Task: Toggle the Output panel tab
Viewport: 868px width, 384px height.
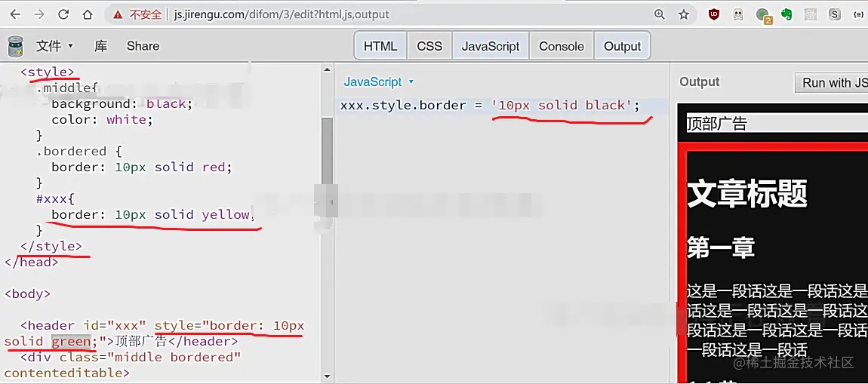Action: click(x=622, y=47)
